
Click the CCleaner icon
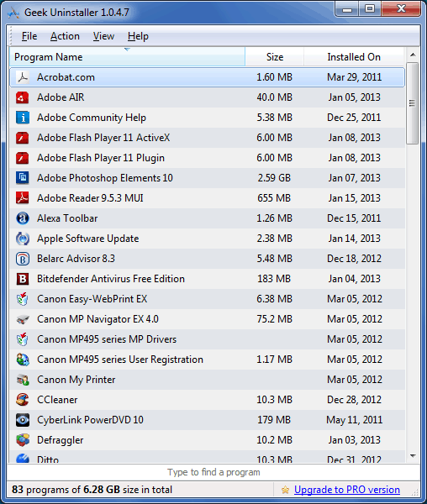[23, 400]
